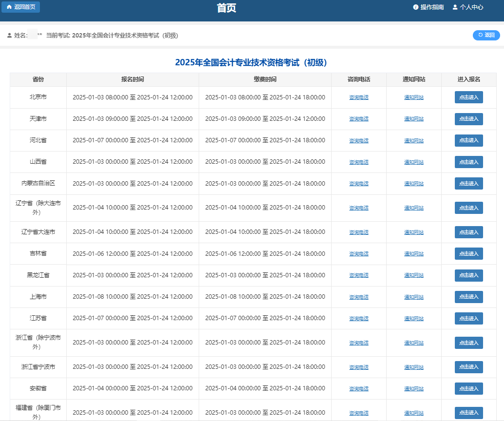Open 通知网站 link for 北京市
The image size is (504, 421).
pos(414,97)
